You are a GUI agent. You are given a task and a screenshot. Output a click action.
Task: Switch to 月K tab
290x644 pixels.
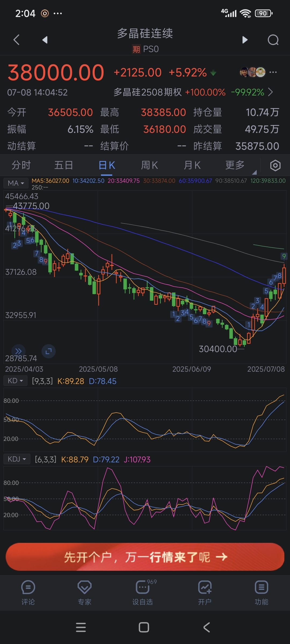pos(192,165)
